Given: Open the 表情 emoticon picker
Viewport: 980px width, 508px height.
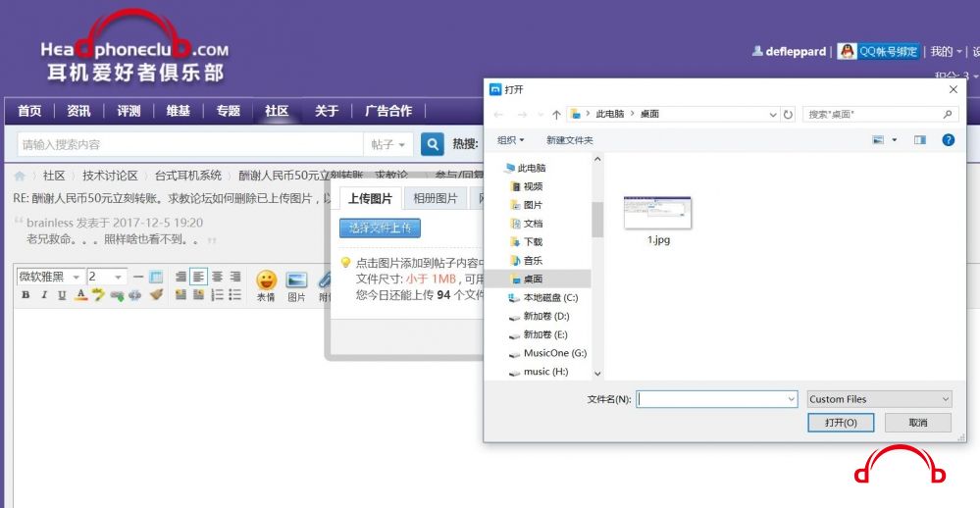Looking at the screenshot, I should 266,285.
